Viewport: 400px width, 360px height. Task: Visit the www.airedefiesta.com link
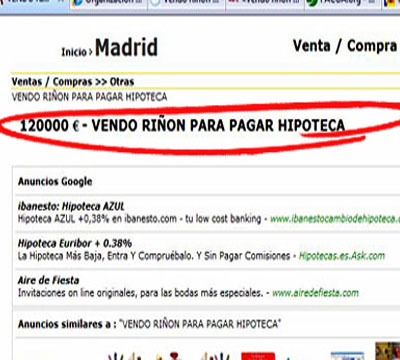(x=315, y=293)
